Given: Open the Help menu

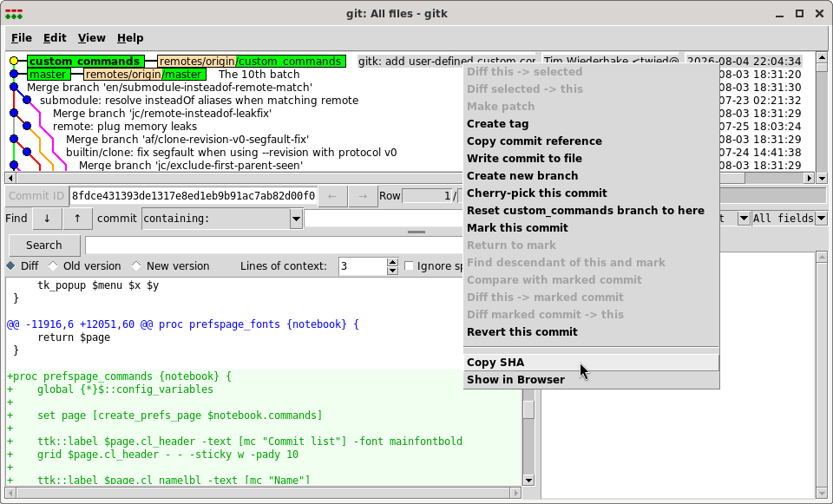Looking at the screenshot, I should (x=130, y=37).
